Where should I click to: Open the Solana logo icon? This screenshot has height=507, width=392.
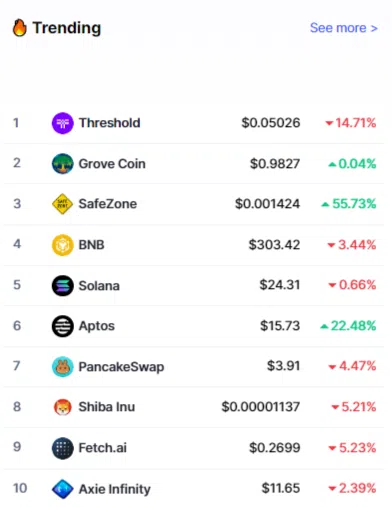(x=62, y=285)
